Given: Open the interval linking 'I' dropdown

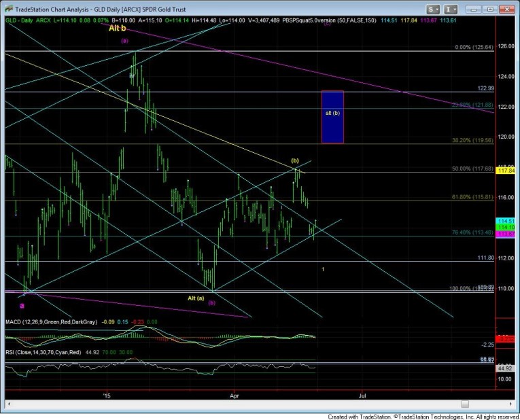Looking at the screenshot, I should (x=453, y=9).
